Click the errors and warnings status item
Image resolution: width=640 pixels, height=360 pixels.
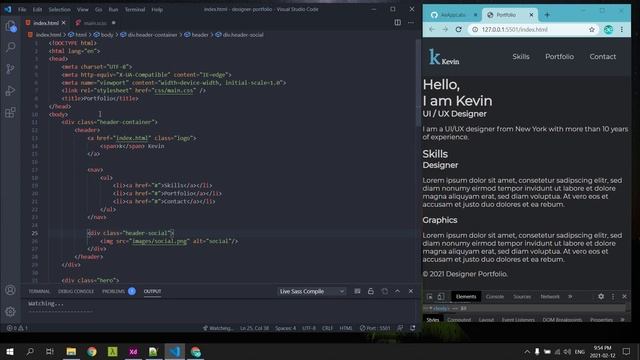pos(17,328)
